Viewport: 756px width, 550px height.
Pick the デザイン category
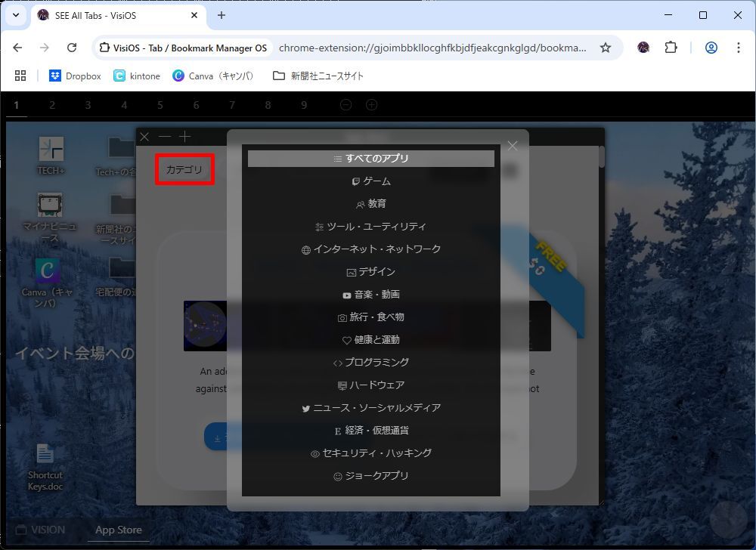coord(370,272)
